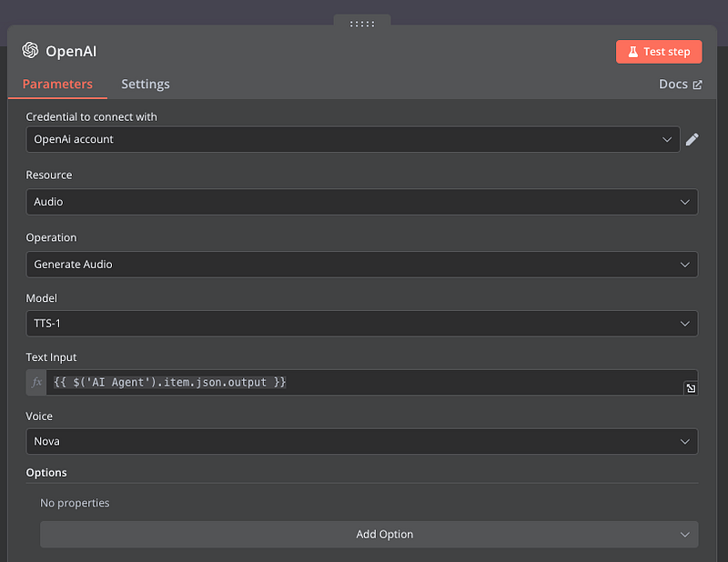The width and height of the screenshot is (728, 562).
Task: Click the Options section header
Action: click(x=46, y=473)
